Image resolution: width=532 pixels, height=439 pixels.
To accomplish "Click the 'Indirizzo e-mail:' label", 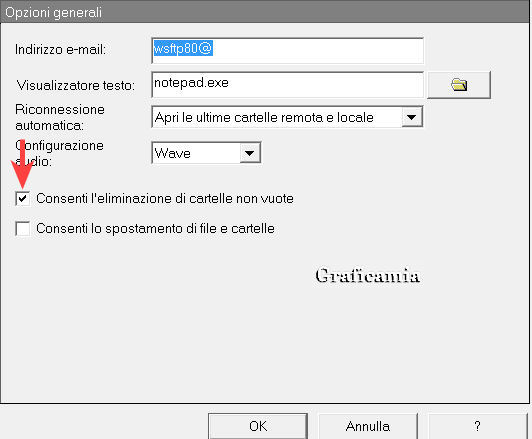I will [60, 50].
